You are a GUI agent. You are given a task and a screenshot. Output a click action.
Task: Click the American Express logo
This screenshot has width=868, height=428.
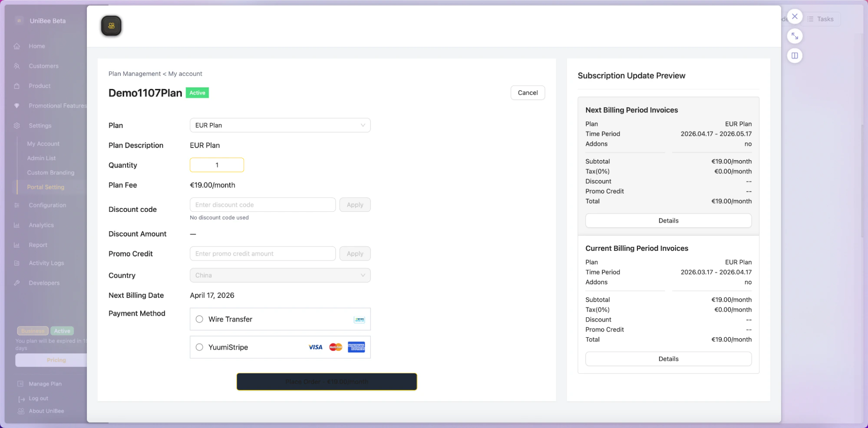tap(356, 347)
